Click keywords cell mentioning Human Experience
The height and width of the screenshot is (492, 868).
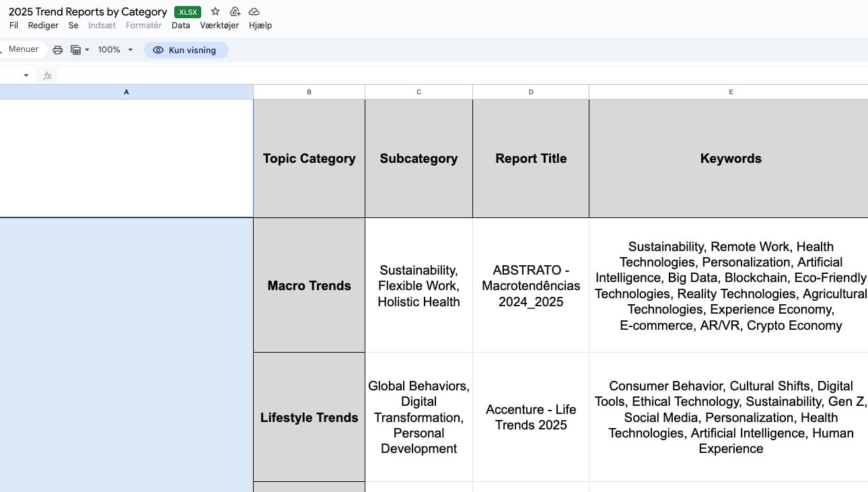pos(729,417)
